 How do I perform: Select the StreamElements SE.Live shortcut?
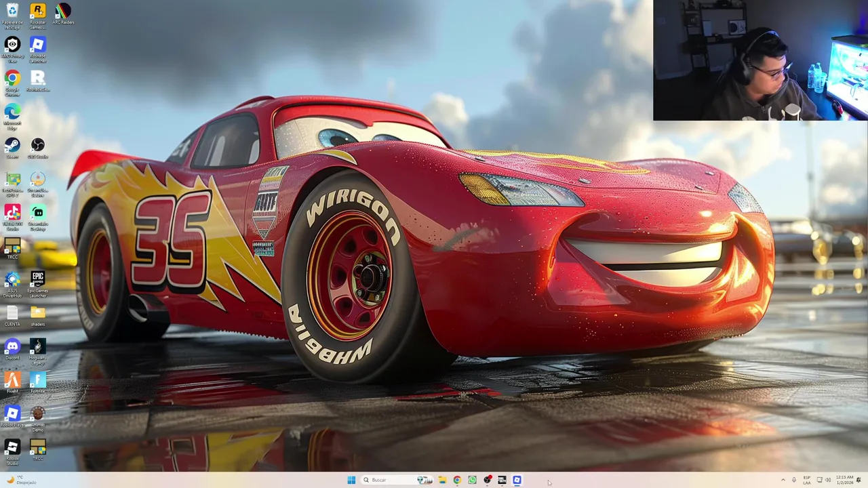click(38, 184)
